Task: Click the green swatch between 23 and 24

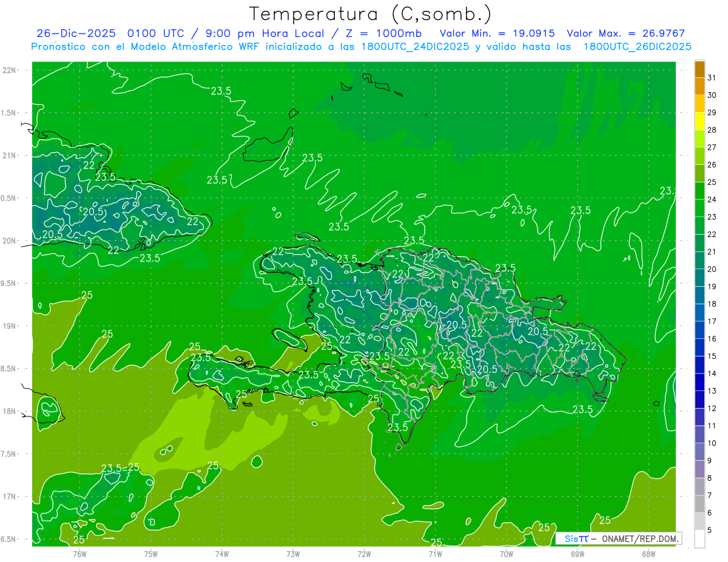Action: click(x=699, y=208)
